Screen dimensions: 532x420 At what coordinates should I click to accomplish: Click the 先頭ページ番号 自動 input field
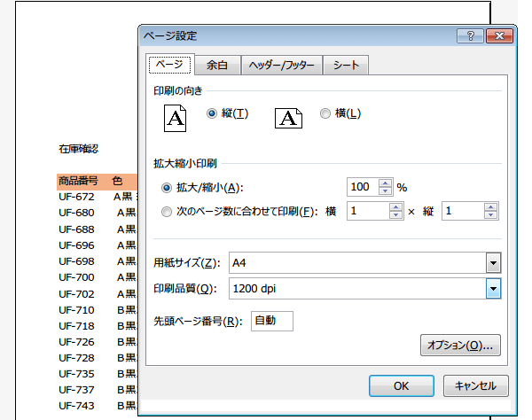click(x=272, y=321)
